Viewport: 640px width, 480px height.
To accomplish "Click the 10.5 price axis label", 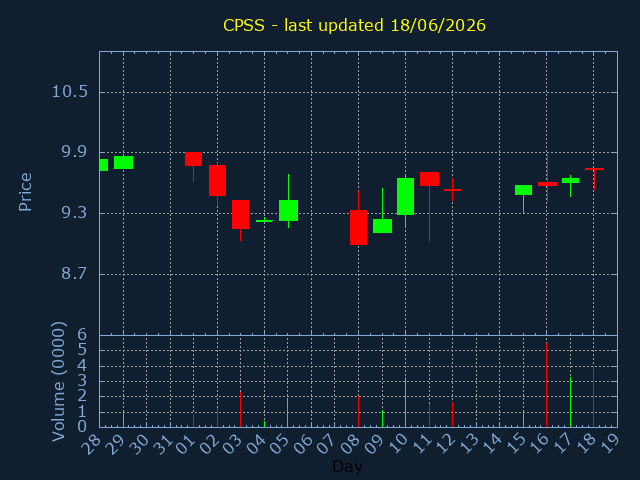I will pyautogui.click(x=70, y=91).
